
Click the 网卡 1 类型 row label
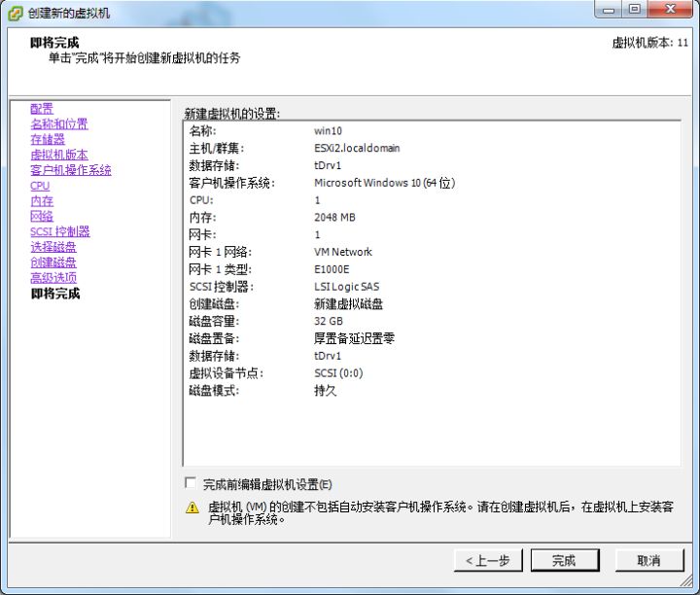point(220,269)
